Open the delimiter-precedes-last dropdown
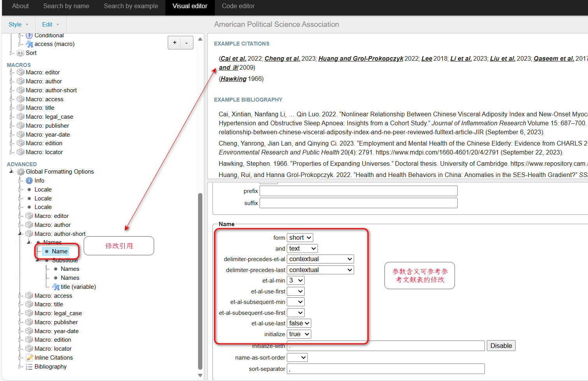 320,270
